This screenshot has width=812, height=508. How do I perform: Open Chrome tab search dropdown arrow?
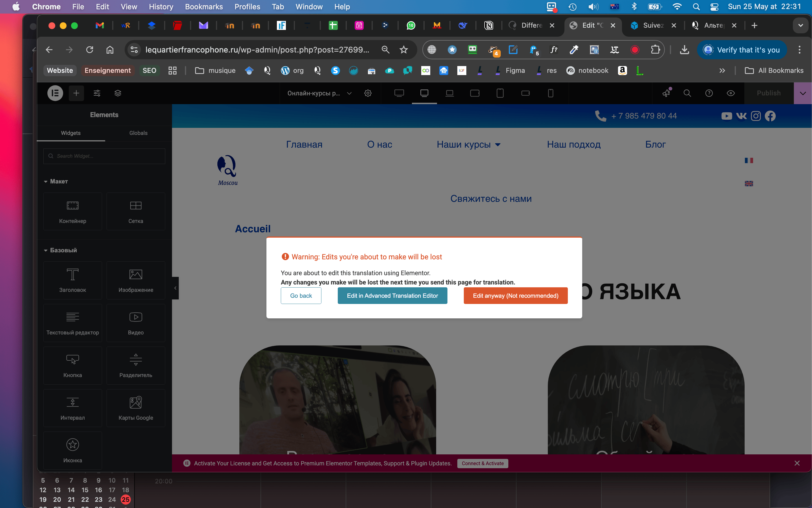(x=801, y=25)
